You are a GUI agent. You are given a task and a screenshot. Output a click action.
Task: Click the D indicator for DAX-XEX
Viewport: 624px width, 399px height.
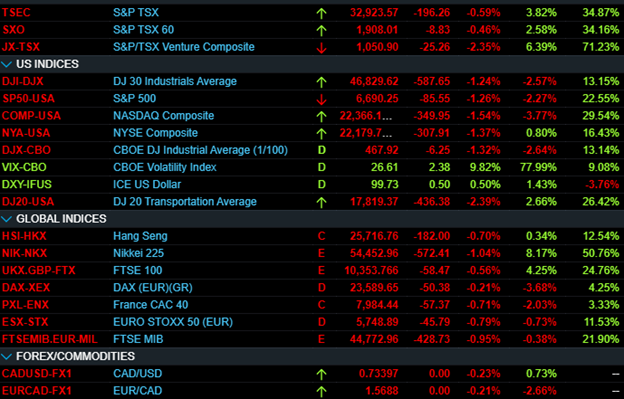322,288
